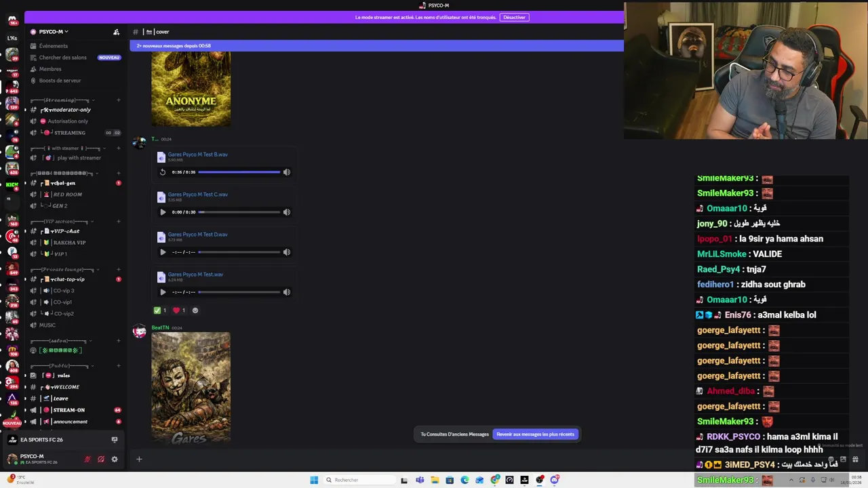Screen dimensions: 868x488
Task: Open Gares Psyco M Test C.wav link
Action: coord(197,195)
